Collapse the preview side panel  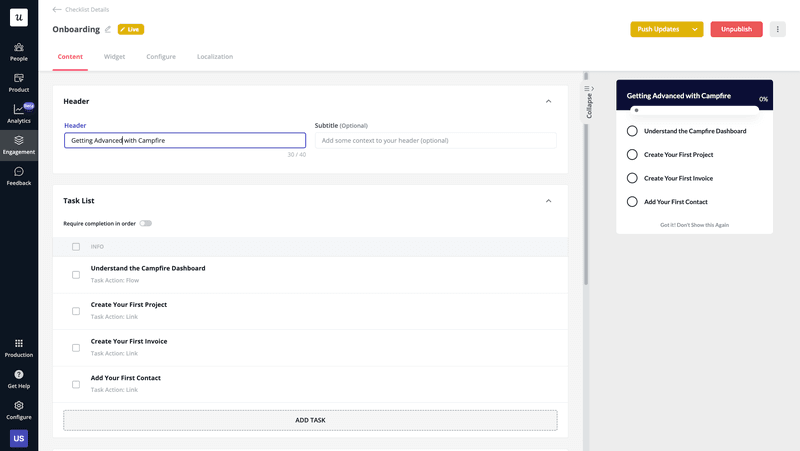589,102
